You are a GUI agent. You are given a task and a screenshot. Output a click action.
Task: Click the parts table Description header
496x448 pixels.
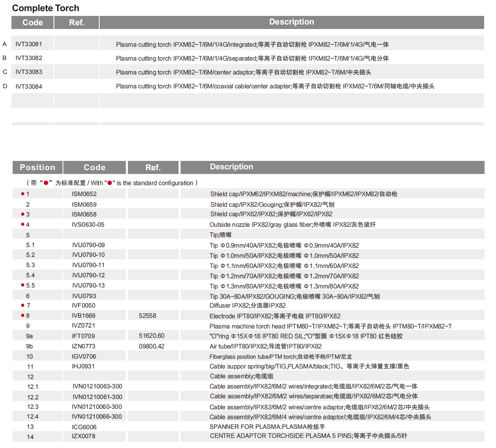pyautogui.click(x=231, y=167)
